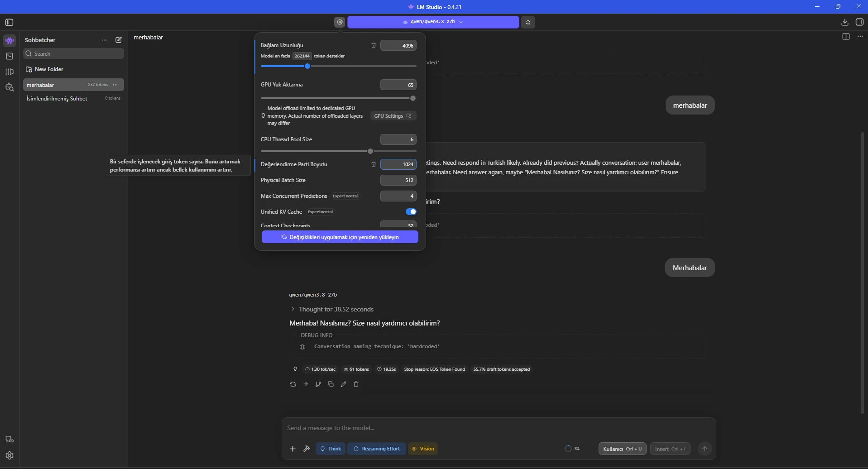Click the Stop reason: EOS Token Found text
The width and height of the screenshot is (868, 469).
(435, 369)
